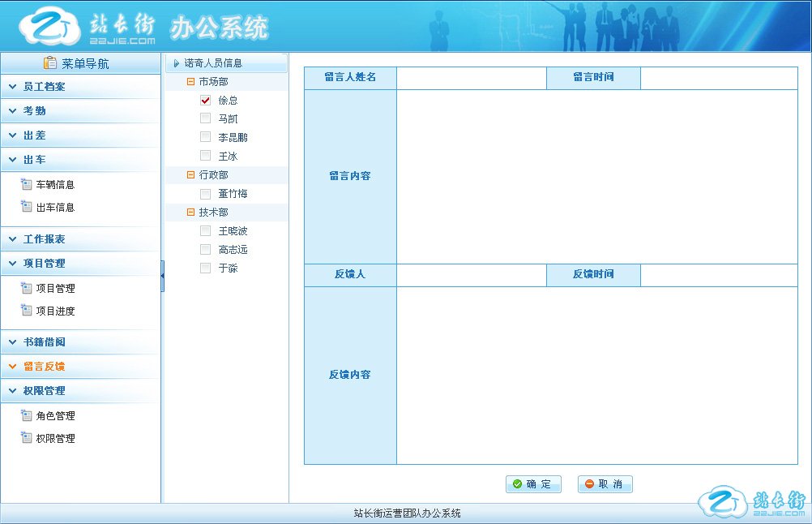Screen dimensions: 812x524
Task: Click the 项目管理 sub-item icon
Action: pos(26,288)
